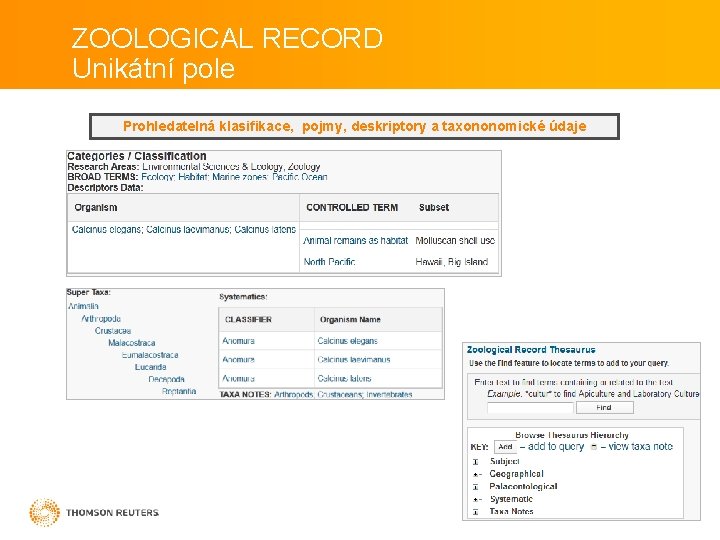Select Arthropoda in Super Taxa tree
The image size is (720, 540).
click(101, 318)
